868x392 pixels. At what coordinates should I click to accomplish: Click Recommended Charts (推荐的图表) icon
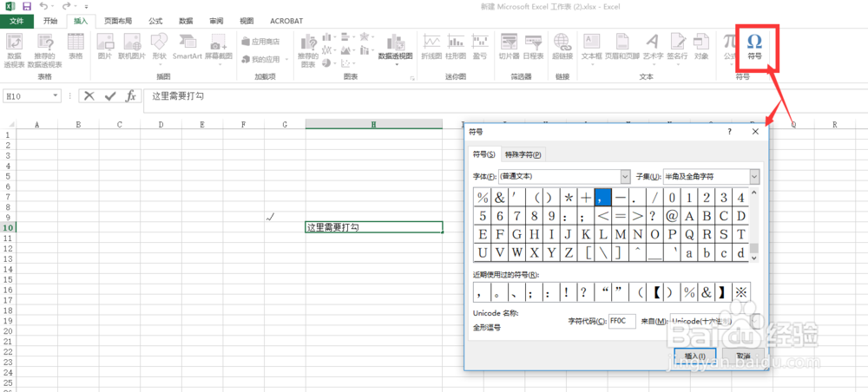click(x=308, y=50)
